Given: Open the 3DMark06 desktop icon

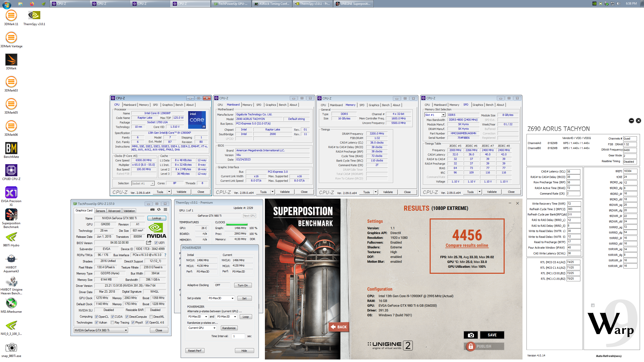Looking at the screenshot, I should click(x=11, y=128).
